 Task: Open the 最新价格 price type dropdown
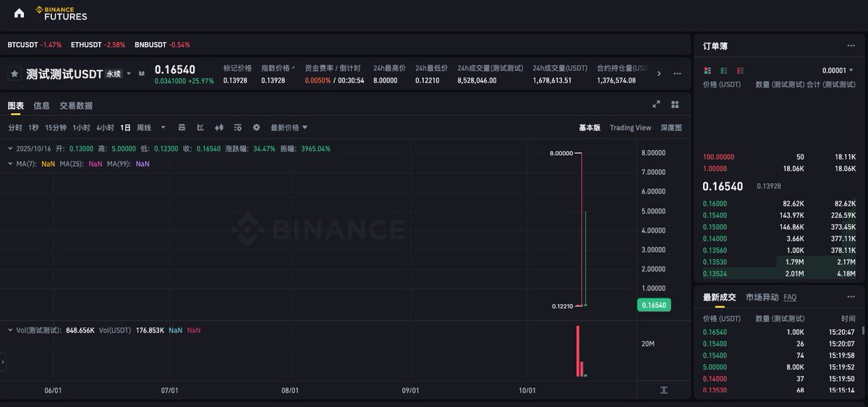coord(289,127)
